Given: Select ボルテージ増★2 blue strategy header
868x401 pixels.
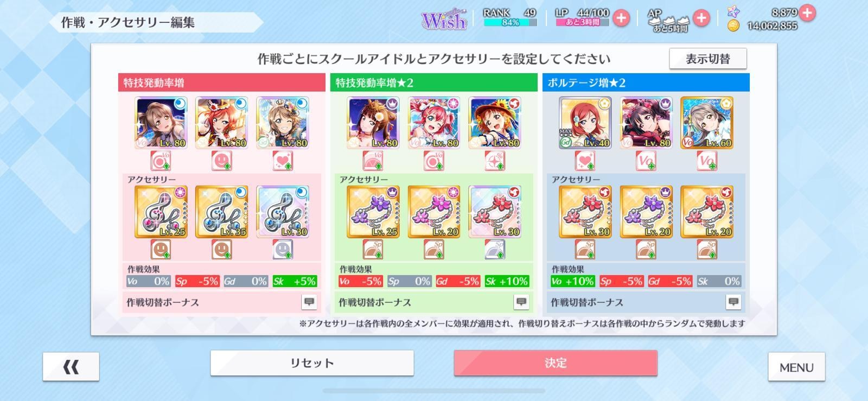Looking at the screenshot, I should [646, 82].
